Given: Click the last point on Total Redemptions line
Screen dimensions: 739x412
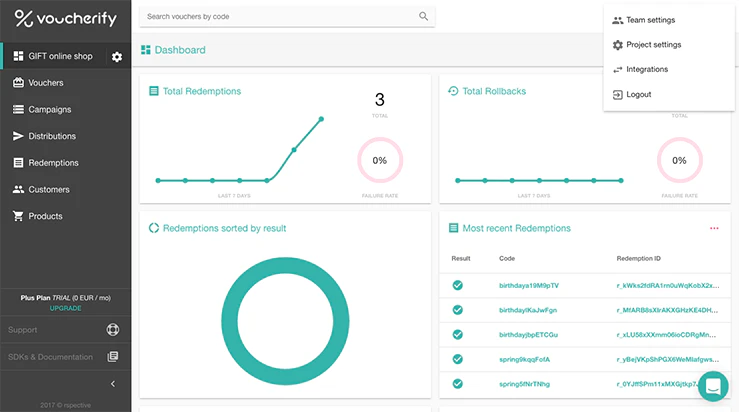Looking at the screenshot, I should click(x=321, y=119).
